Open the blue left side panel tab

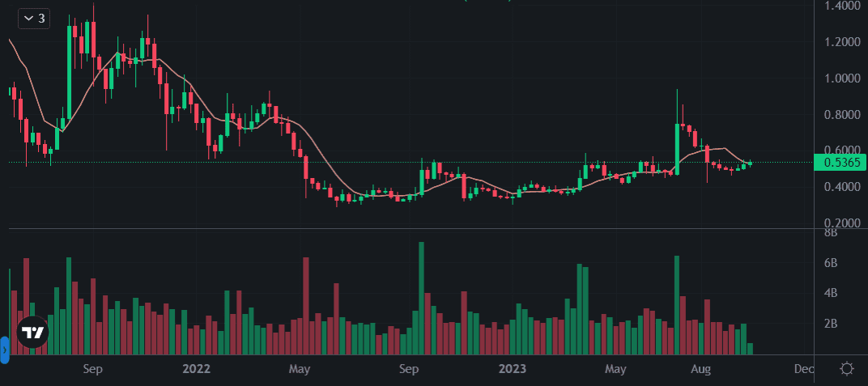4,350
